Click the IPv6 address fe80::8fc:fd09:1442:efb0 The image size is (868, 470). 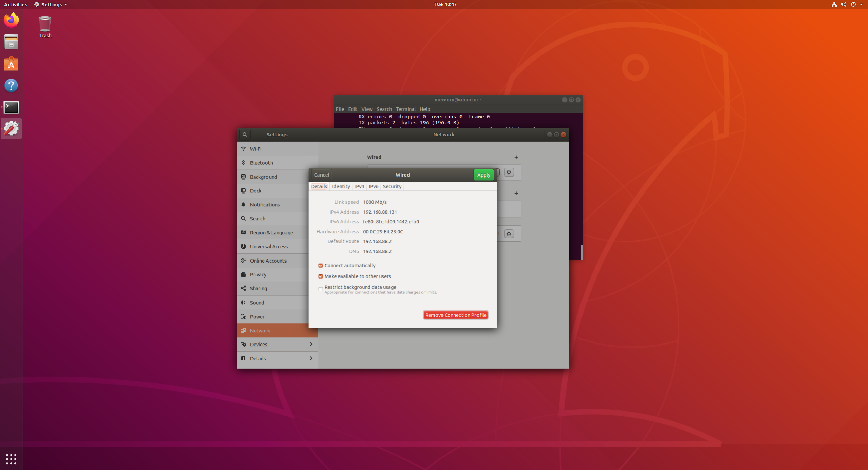pyautogui.click(x=391, y=222)
